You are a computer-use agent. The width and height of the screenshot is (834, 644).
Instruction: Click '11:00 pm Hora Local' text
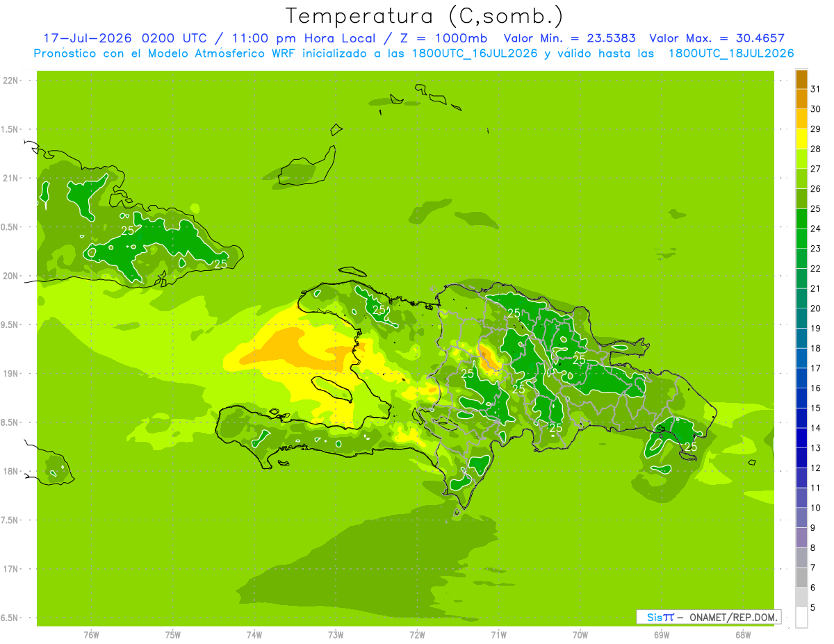305,38
